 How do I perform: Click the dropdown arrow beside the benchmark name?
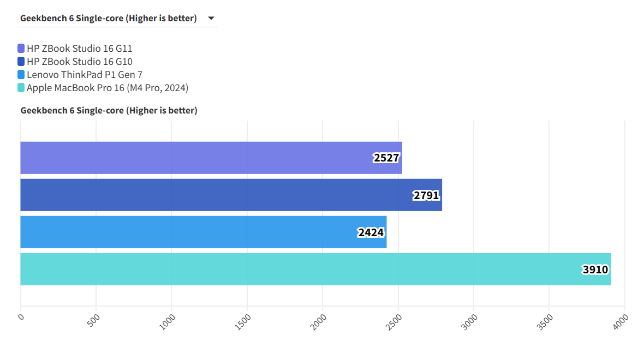[x=211, y=18]
